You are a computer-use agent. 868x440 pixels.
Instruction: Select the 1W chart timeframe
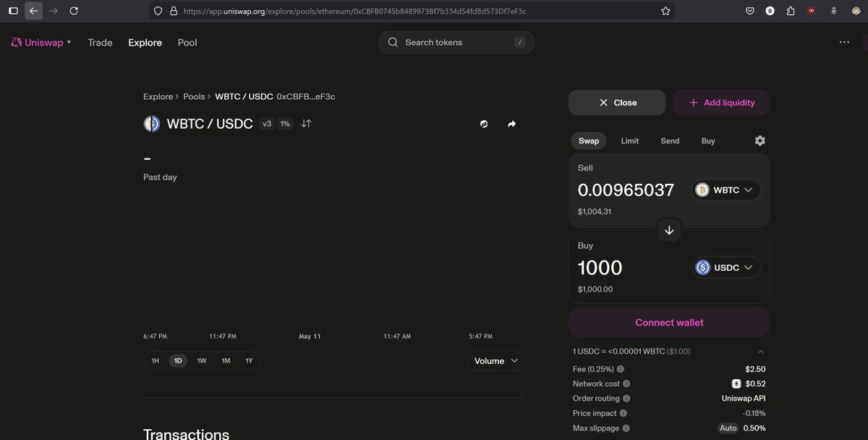click(x=202, y=360)
